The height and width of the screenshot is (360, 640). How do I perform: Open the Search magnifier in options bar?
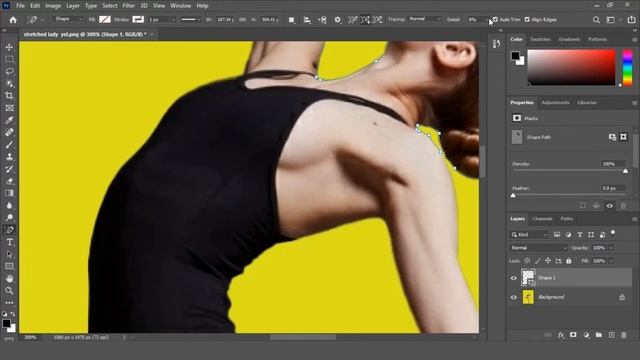tap(596, 20)
